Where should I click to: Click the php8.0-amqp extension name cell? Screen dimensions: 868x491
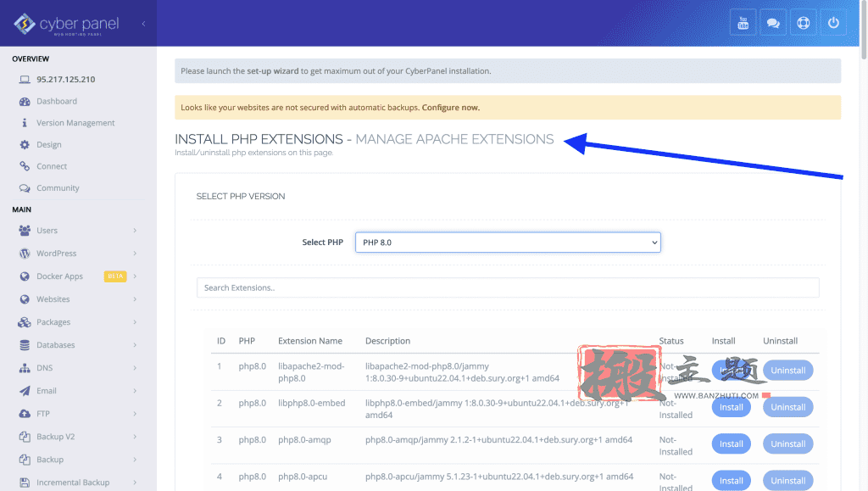[304, 440]
